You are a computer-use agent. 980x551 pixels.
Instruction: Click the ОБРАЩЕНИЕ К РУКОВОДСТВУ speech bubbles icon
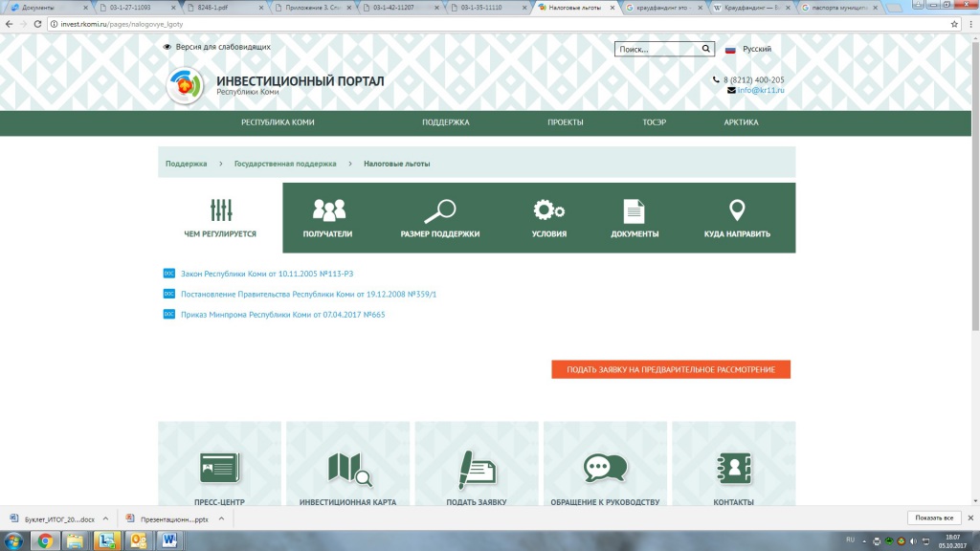tap(605, 468)
